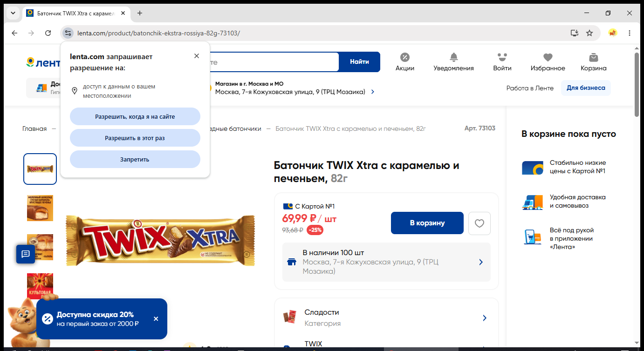
Task: Click the Стабильно низкие цены с Картой №1 text
Action: pyautogui.click(x=578, y=167)
